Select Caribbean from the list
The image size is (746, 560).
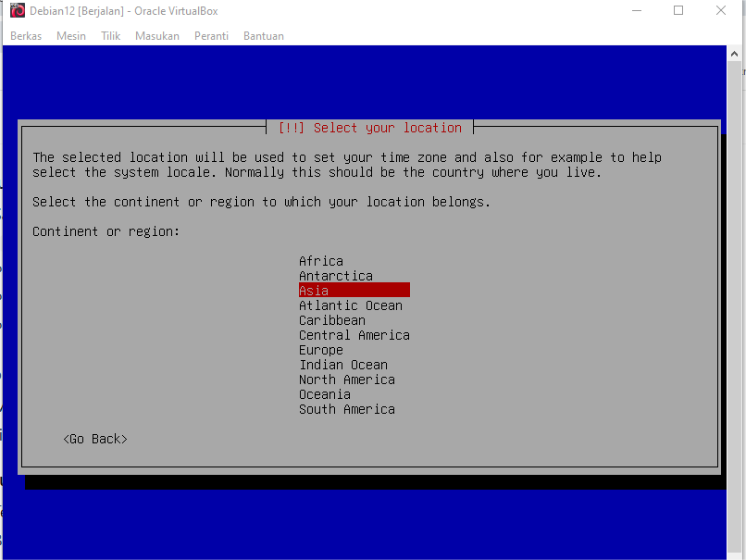(x=332, y=320)
